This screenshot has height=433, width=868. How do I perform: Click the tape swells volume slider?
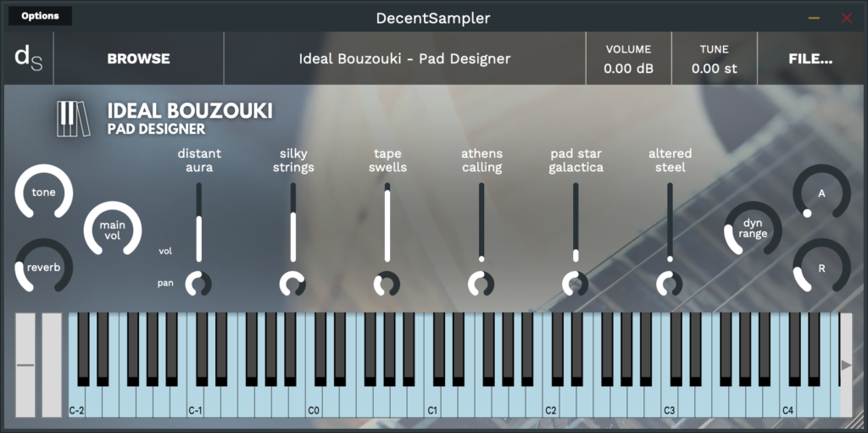[387, 223]
